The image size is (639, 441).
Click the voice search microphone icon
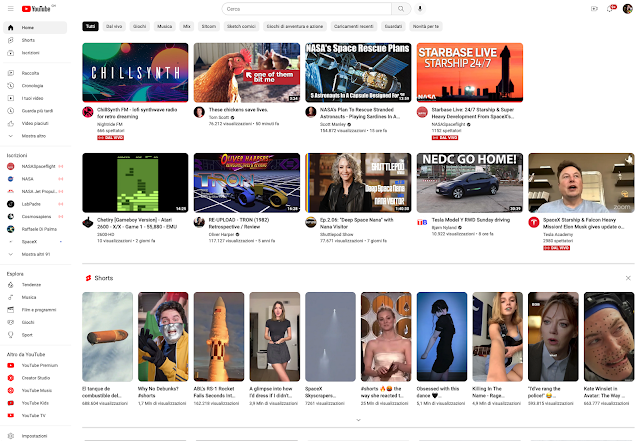419,8
